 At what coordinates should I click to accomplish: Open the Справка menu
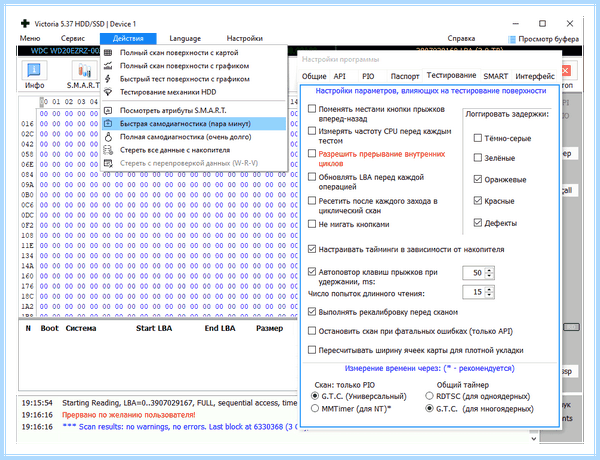point(461,39)
